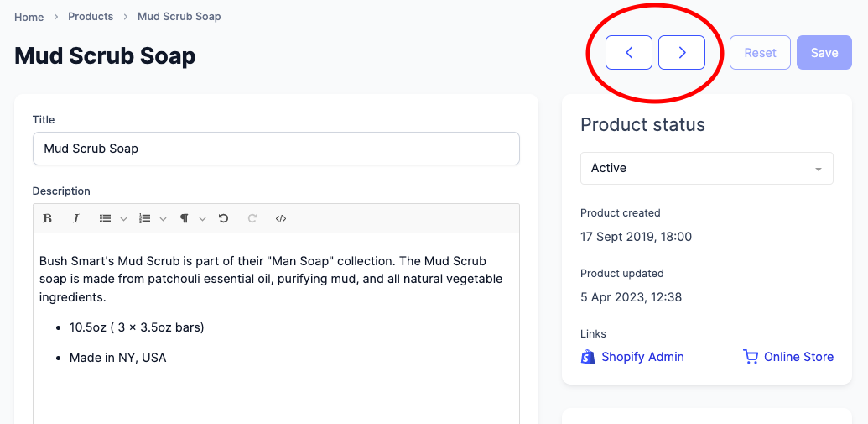Click the Save button
The width and height of the screenshot is (868, 424).
(x=824, y=53)
